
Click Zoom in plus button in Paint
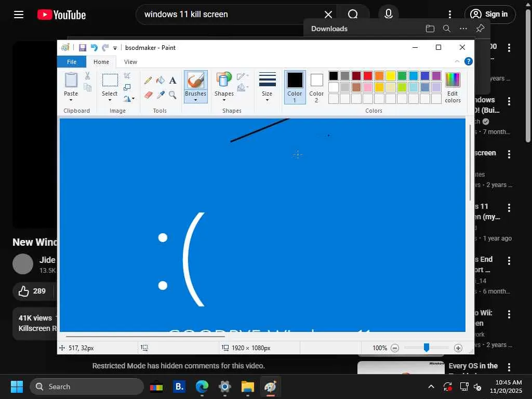coord(458,348)
